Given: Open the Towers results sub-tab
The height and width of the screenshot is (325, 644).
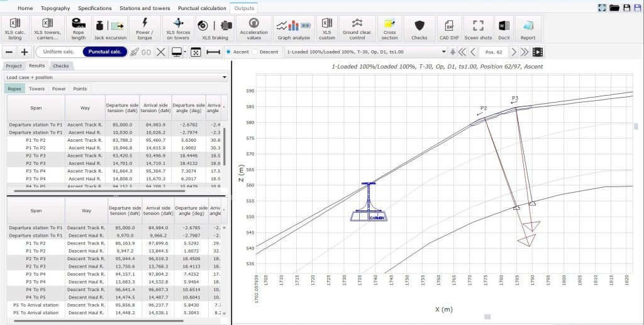Looking at the screenshot, I should click(36, 89).
